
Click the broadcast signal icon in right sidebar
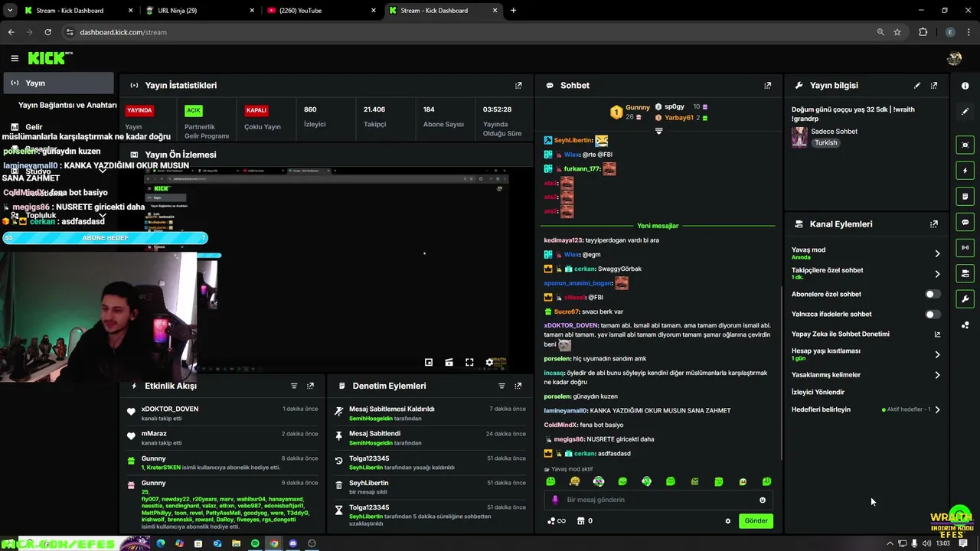(965, 247)
